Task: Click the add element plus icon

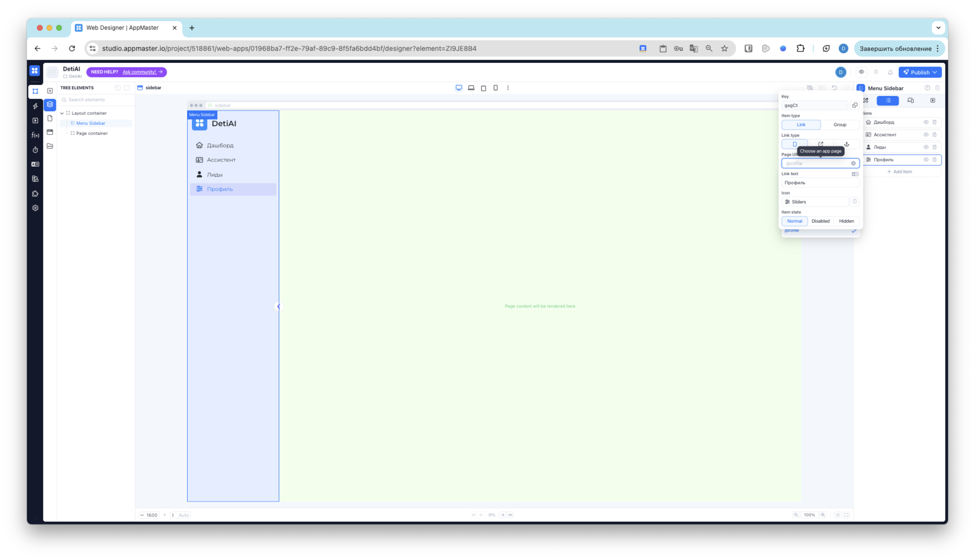Action: (50, 91)
